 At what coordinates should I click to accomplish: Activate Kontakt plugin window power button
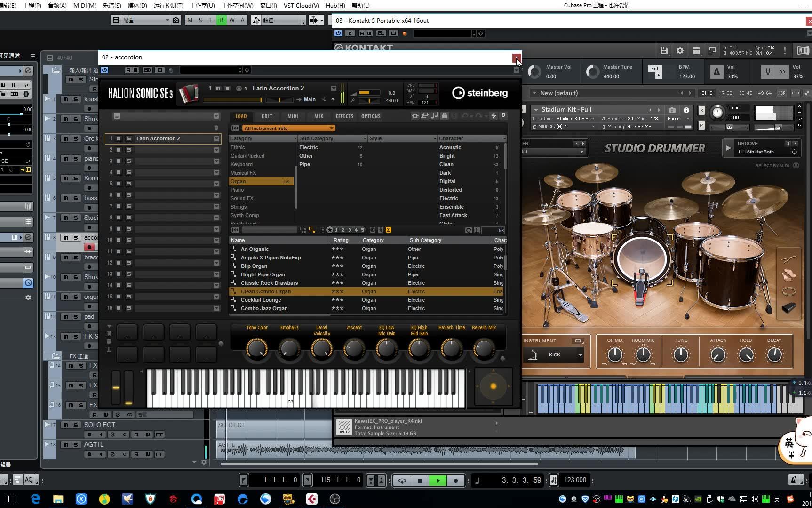point(338,33)
